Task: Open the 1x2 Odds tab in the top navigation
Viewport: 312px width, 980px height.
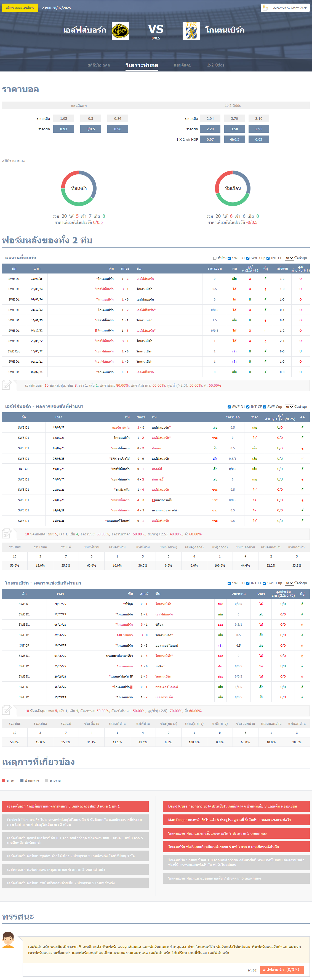Action: coord(216,65)
